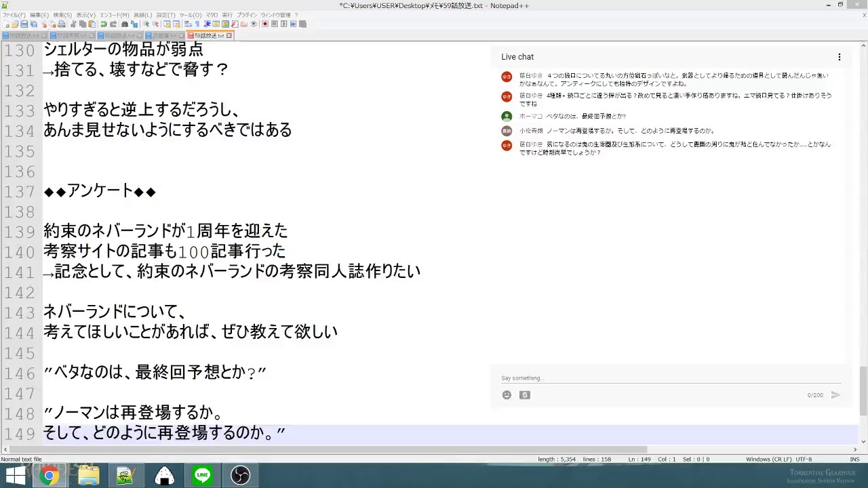Click the Open file toolbar icon
Screen dimensions: 868x488
click(15, 24)
